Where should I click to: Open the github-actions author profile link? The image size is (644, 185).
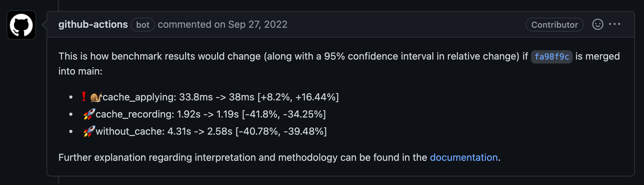pos(93,24)
